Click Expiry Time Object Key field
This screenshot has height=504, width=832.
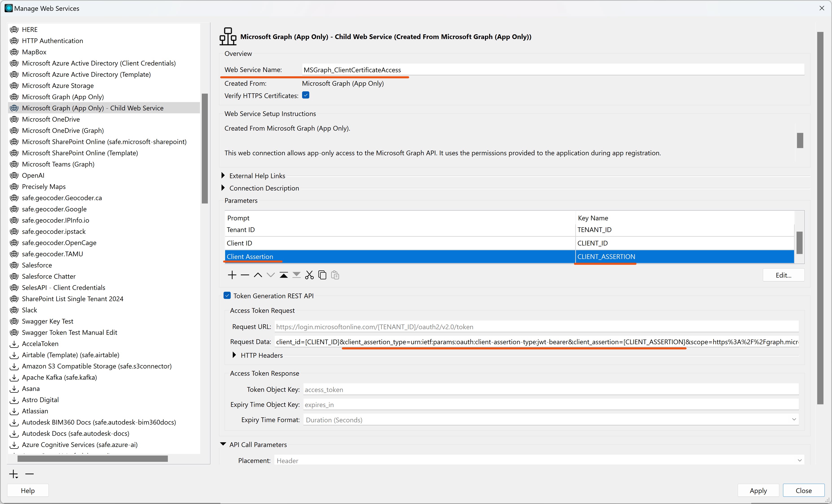[x=551, y=404]
